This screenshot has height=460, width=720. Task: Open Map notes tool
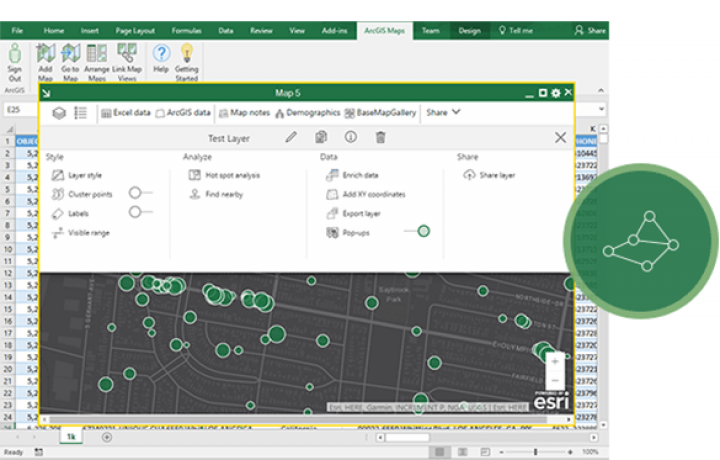(x=244, y=112)
